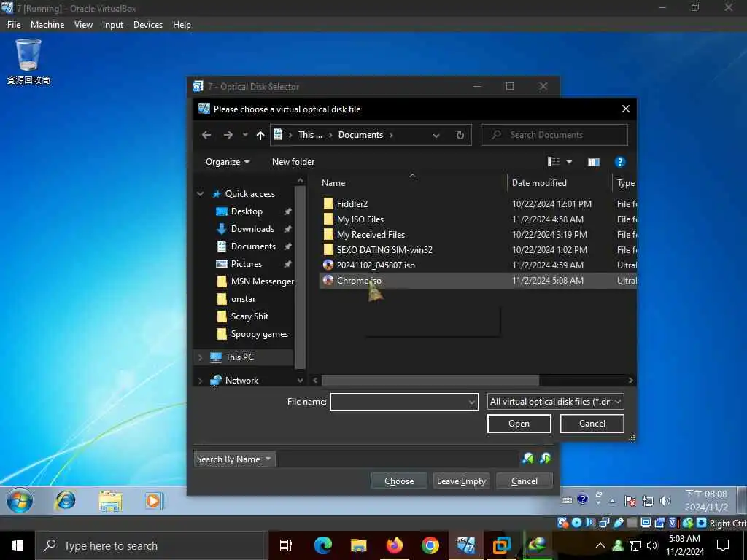The image size is (747, 560).
Task: Go back with the left arrow
Action: tap(206, 135)
